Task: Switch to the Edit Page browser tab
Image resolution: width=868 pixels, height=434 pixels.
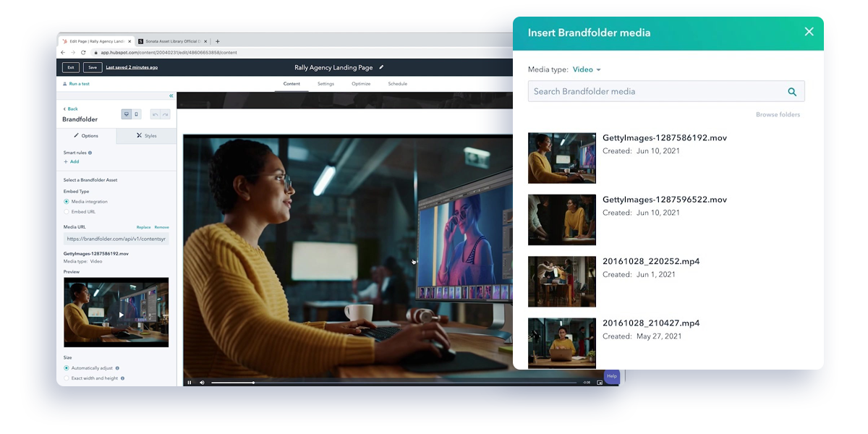Action: 95,41
